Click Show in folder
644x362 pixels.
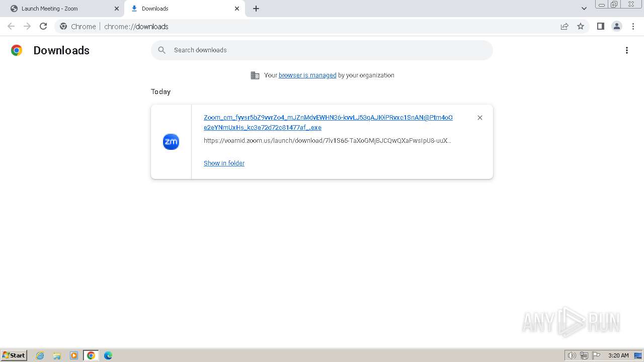point(224,163)
